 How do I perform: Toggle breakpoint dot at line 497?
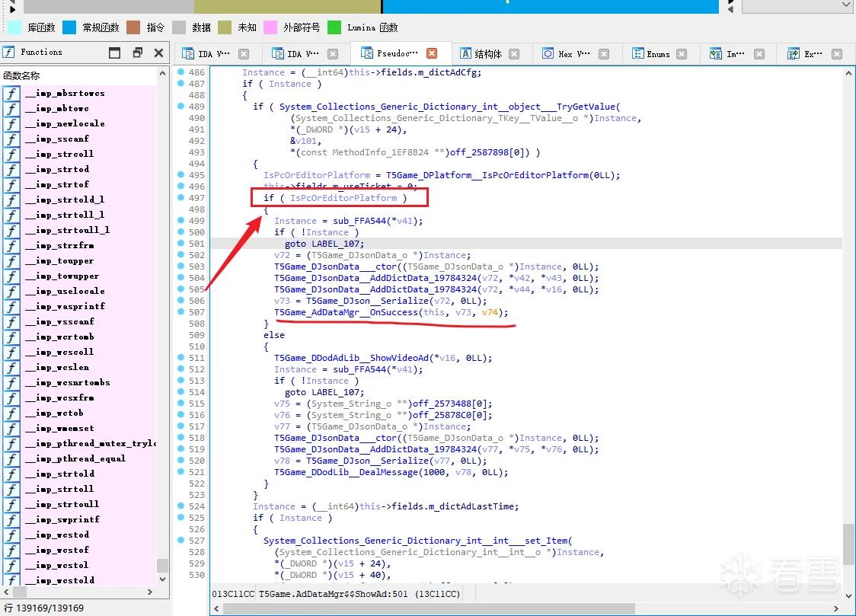[180, 197]
